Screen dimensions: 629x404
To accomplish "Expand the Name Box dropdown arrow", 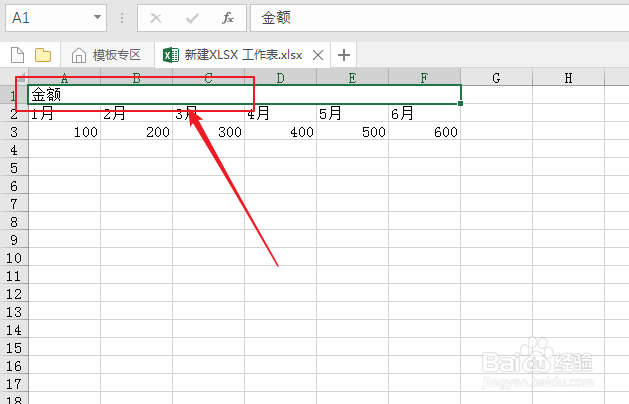I will click(x=97, y=17).
